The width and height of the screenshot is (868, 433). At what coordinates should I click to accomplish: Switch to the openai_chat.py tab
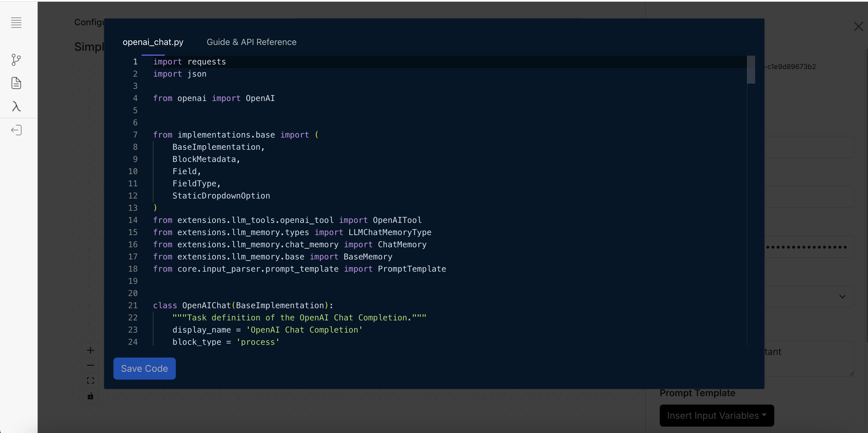coord(153,42)
